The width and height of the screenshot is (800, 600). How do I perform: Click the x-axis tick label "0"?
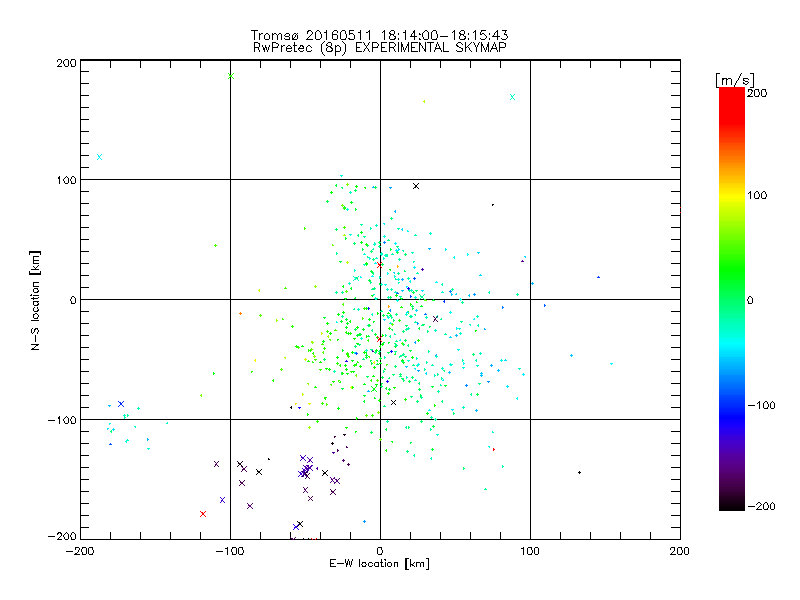(x=380, y=551)
